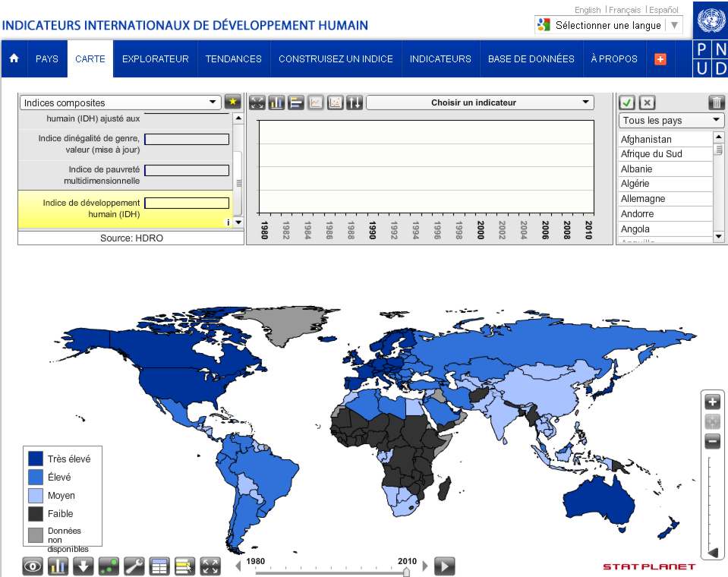Click the wrench options icon
The width and height of the screenshot is (728, 577).
pos(134,566)
